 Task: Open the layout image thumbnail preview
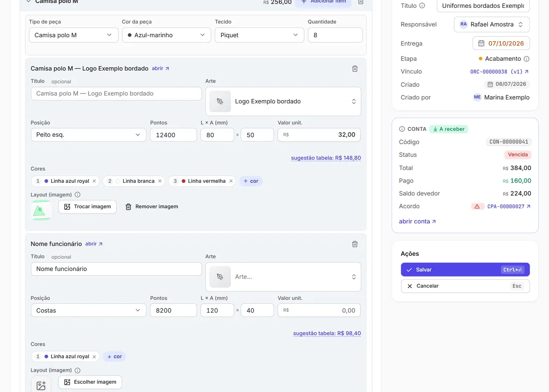pyautogui.click(x=41, y=210)
